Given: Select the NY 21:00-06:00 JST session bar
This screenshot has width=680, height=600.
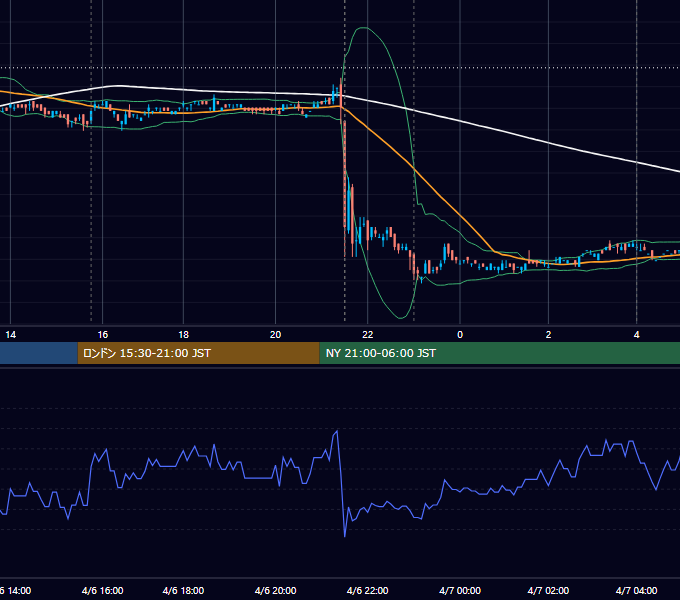Looking at the screenshot, I should tap(500, 353).
